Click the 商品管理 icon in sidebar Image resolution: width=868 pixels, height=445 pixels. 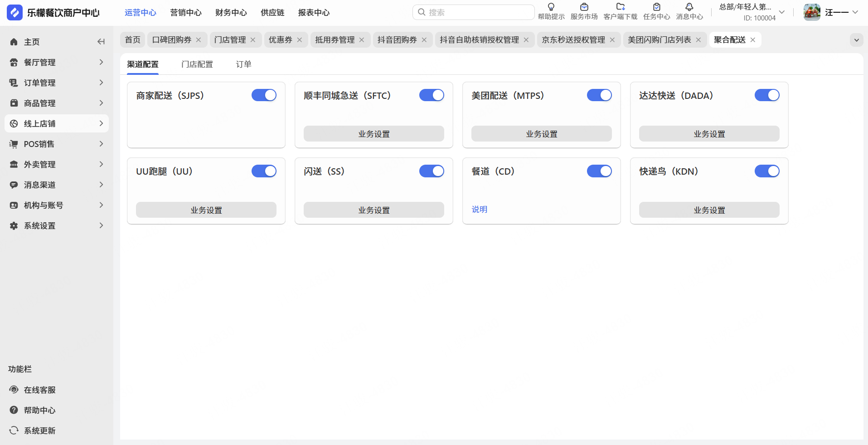(14, 103)
